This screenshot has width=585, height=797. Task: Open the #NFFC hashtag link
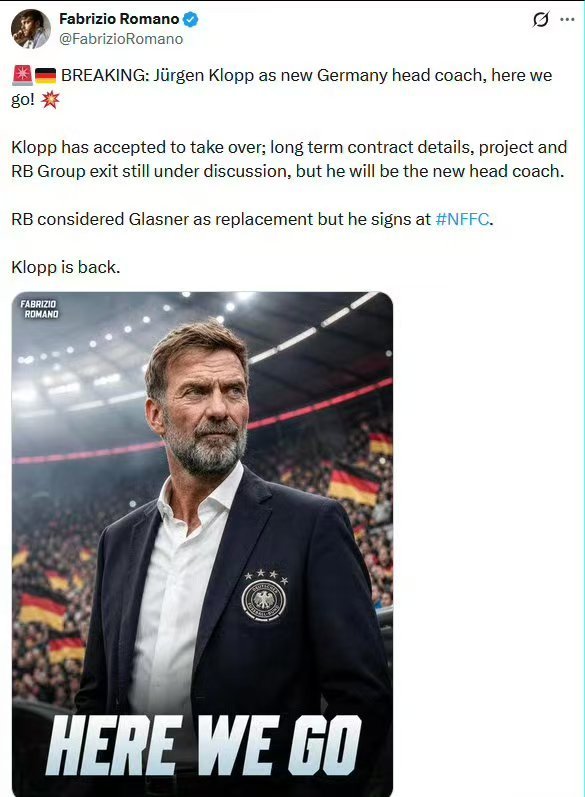point(463,219)
